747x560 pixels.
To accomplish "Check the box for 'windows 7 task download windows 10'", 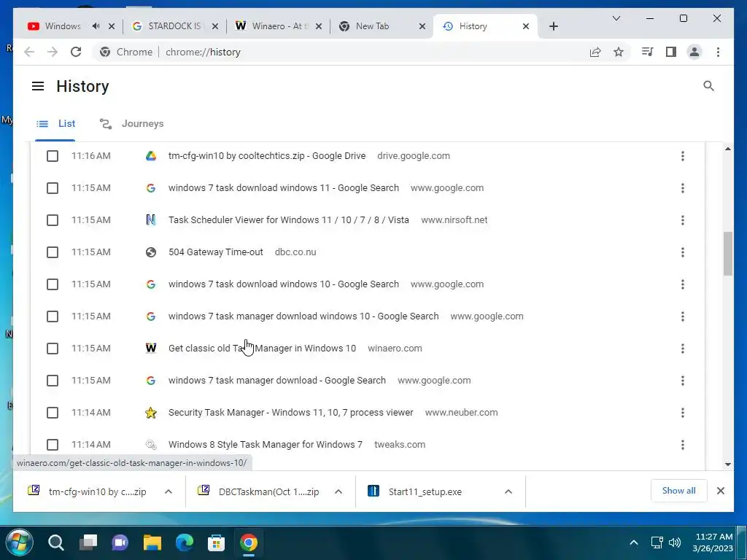I will point(53,284).
